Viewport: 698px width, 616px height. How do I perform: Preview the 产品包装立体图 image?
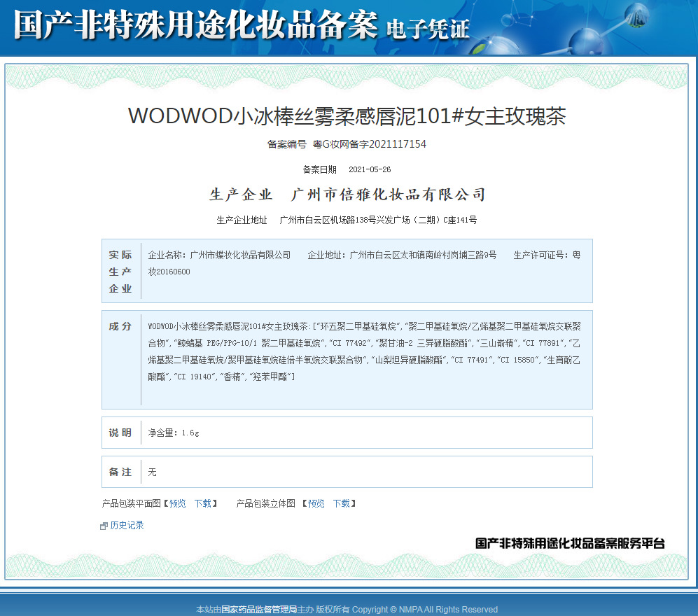(316, 503)
